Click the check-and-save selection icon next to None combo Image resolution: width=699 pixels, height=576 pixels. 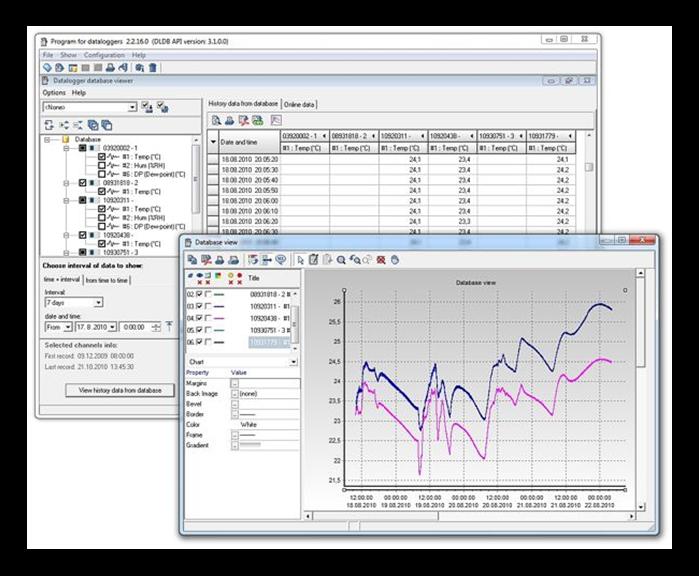tap(147, 107)
